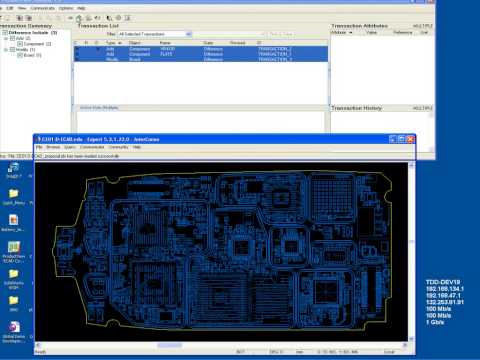Sort the transaction list by State column
The image size is (480, 360).
point(208,43)
